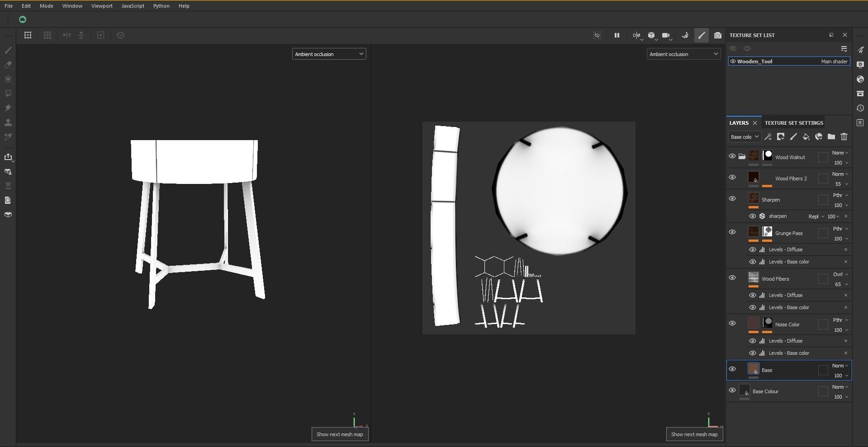
Task: Remove the sharpen filter effect
Action: pos(846,216)
